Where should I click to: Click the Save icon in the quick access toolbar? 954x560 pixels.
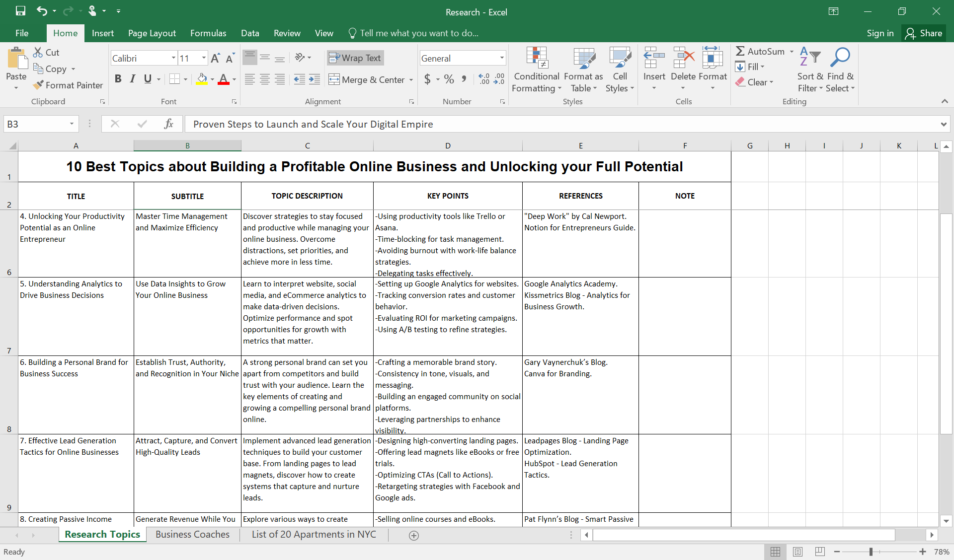pos(20,11)
